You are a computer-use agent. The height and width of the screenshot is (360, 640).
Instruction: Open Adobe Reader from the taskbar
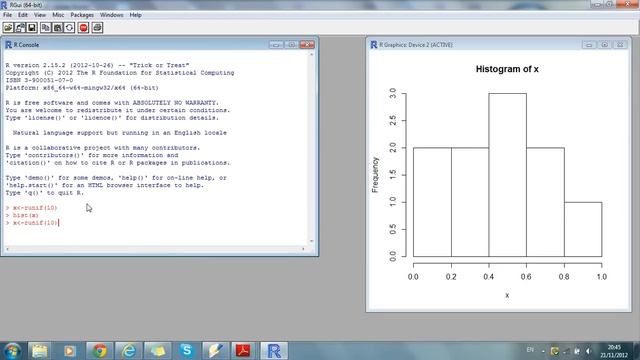coord(244,351)
